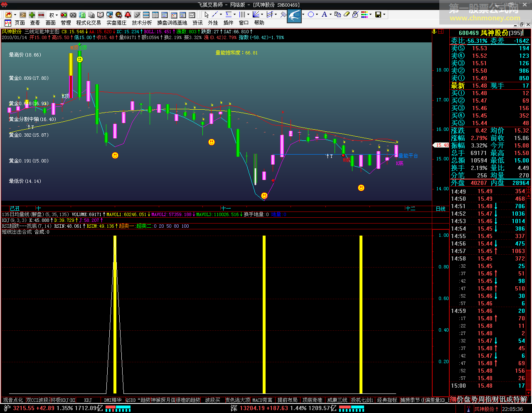Image resolution: width=532 pixels, height=413 pixels.
Task: Click the copy drawing icon
Action: [x=337, y=15]
